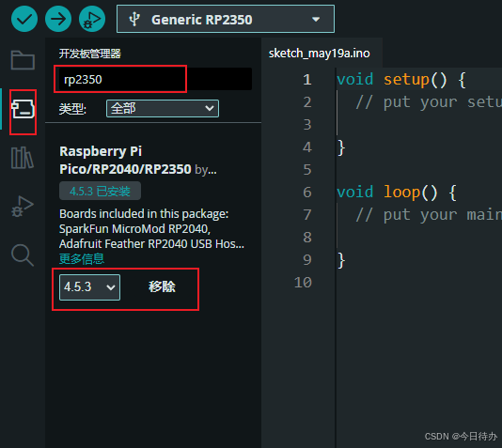Open the Sketchbook folder icon in sidebar
The image size is (502, 448).
tap(23, 60)
